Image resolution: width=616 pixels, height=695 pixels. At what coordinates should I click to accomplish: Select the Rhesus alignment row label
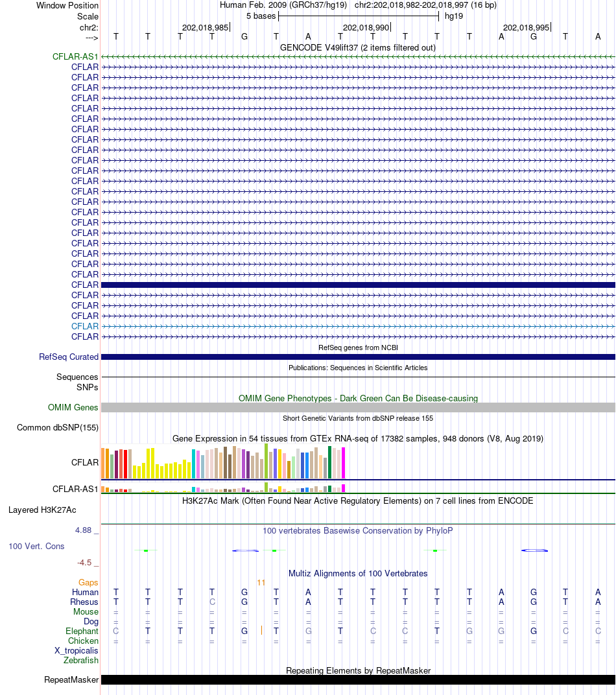click(84, 602)
